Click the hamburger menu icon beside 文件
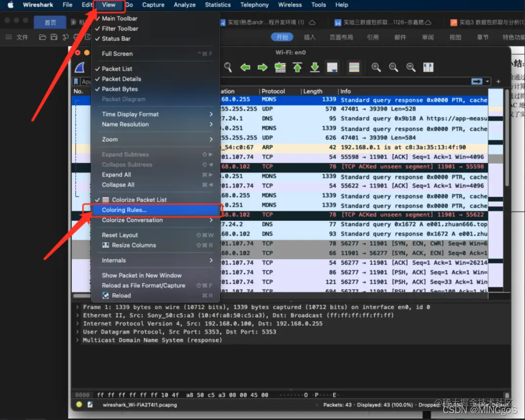This screenshot has width=525, height=420. pyautogui.click(x=9, y=37)
